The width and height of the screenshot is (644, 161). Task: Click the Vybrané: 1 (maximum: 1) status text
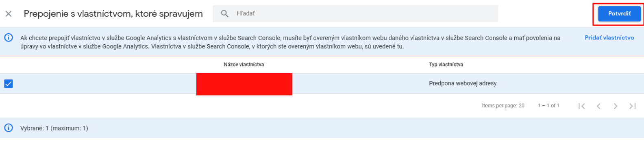(54, 128)
